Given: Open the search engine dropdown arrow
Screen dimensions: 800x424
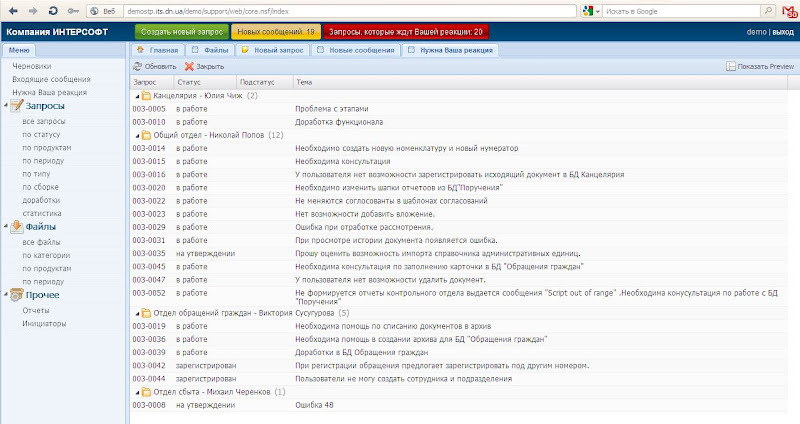Looking at the screenshot, I should (x=597, y=11).
